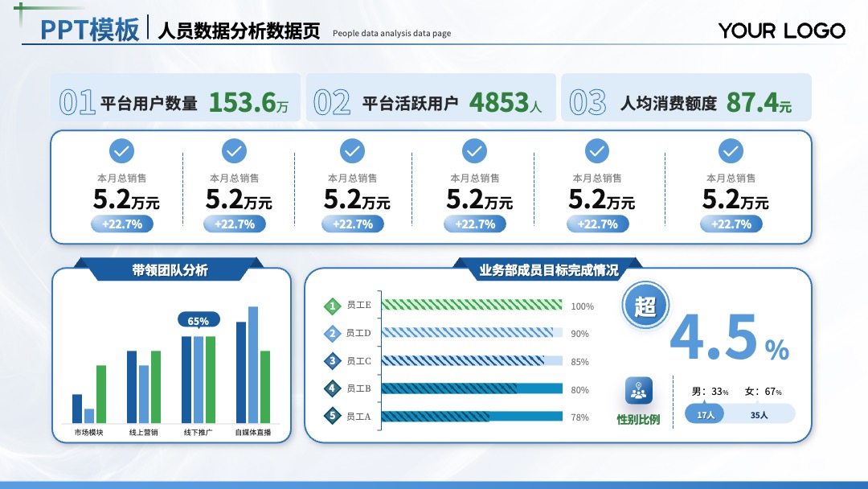This screenshot has width=868, height=489.
Task: Click the 'People data analysis data page' subtitle
Action: 392,33
